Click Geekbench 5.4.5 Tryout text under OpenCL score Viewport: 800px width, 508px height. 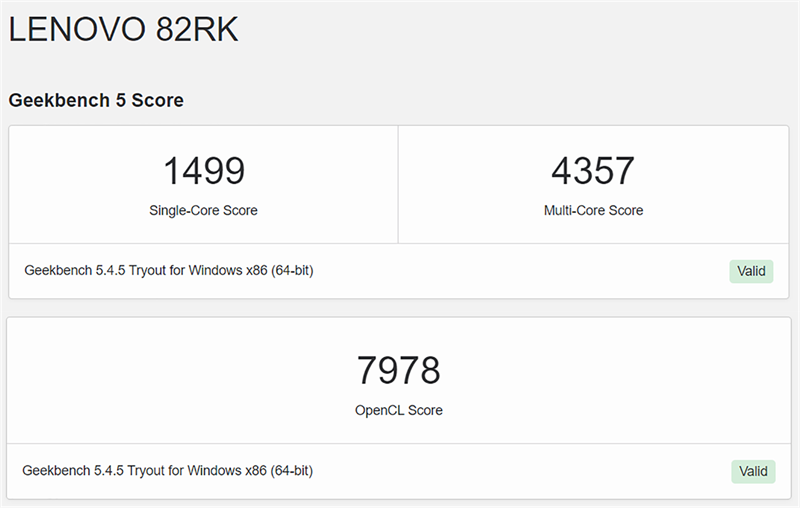pos(167,470)
